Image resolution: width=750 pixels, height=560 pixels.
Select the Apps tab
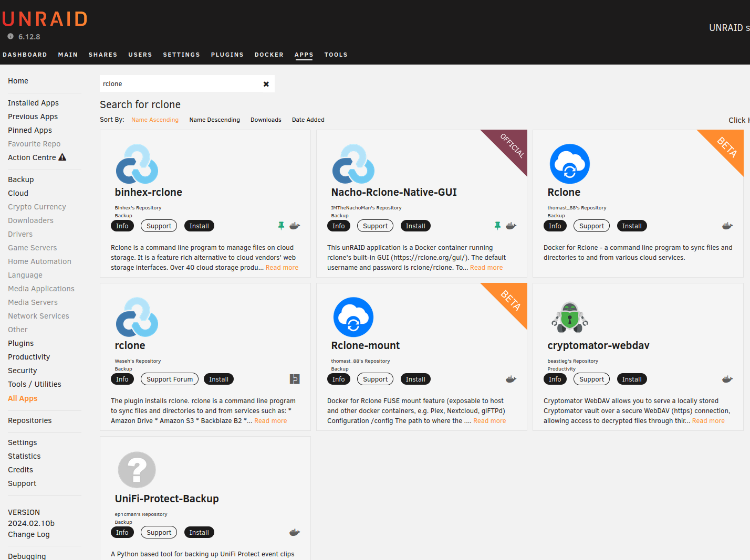304,55
